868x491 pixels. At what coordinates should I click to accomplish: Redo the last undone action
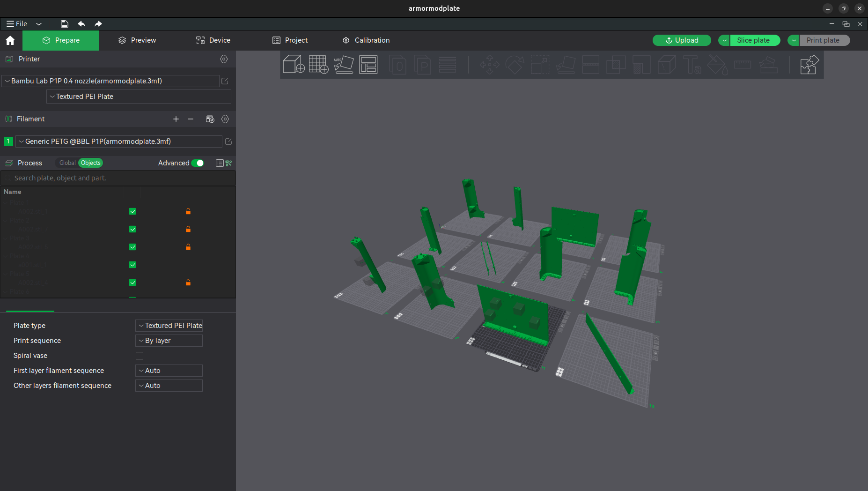98,24
